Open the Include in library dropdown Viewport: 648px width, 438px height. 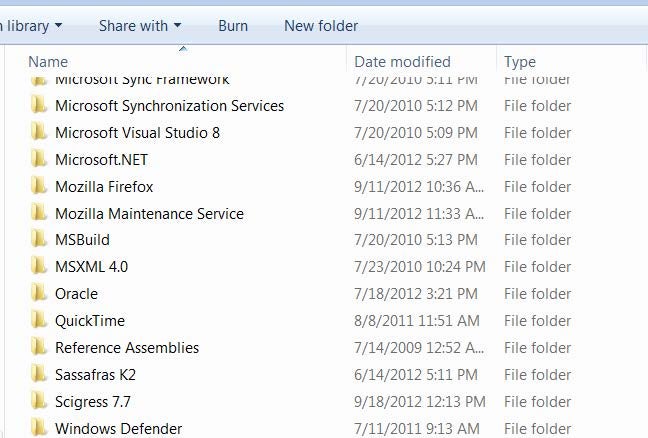pos(31,26)
